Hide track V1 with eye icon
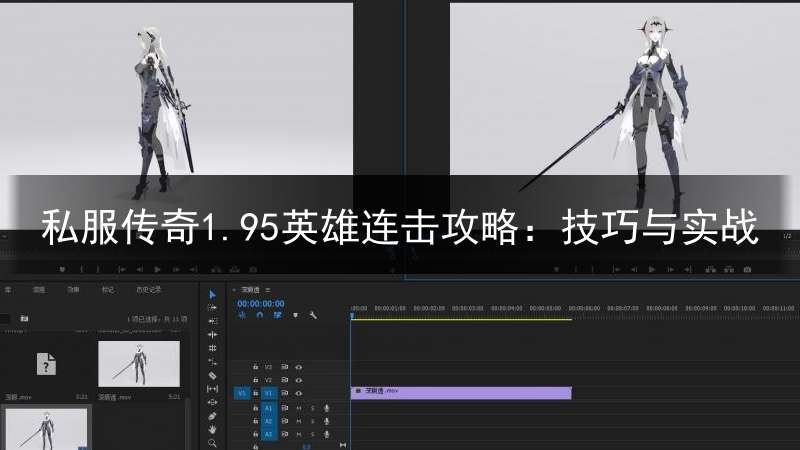800x450 pixels. tap(299, 393)
